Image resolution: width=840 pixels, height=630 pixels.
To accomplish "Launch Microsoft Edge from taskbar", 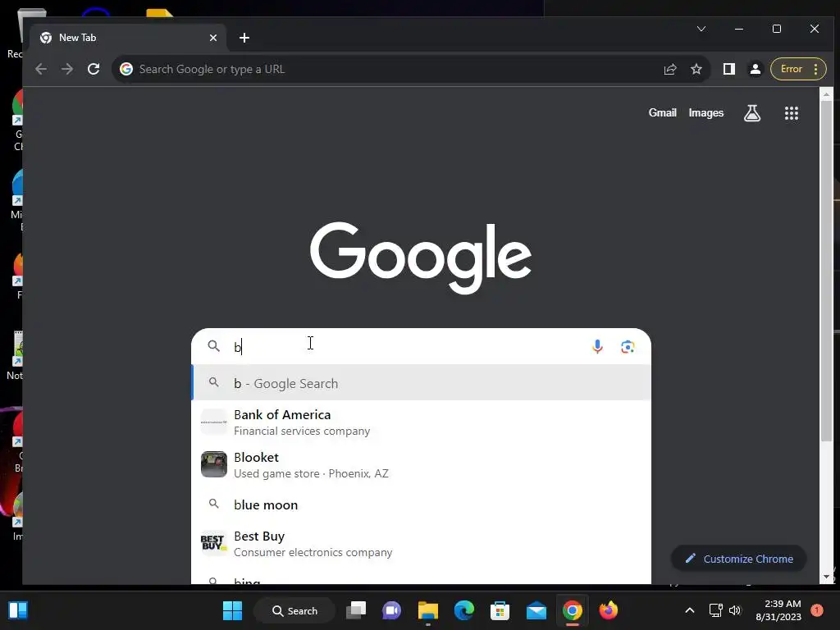I will [464, 610].
